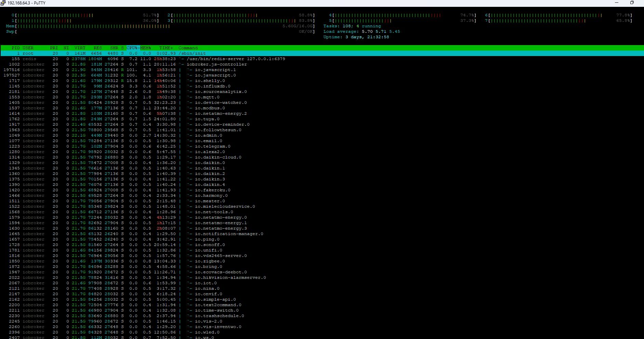Viewport: 644px width, 339px height.
Task: Click the CPU 7 usage meter
Action: pos(558,21)
